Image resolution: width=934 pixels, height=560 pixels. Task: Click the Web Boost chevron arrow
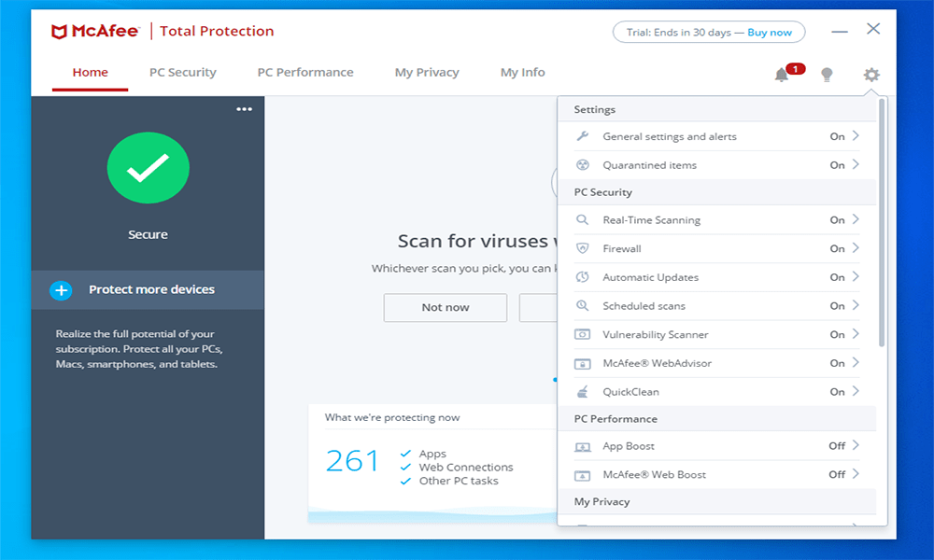pos(856,474)
